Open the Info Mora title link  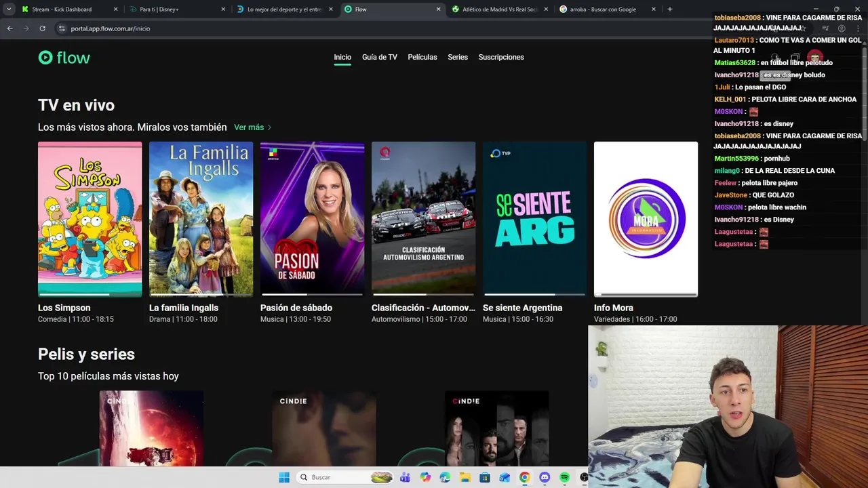click(614, 308)
